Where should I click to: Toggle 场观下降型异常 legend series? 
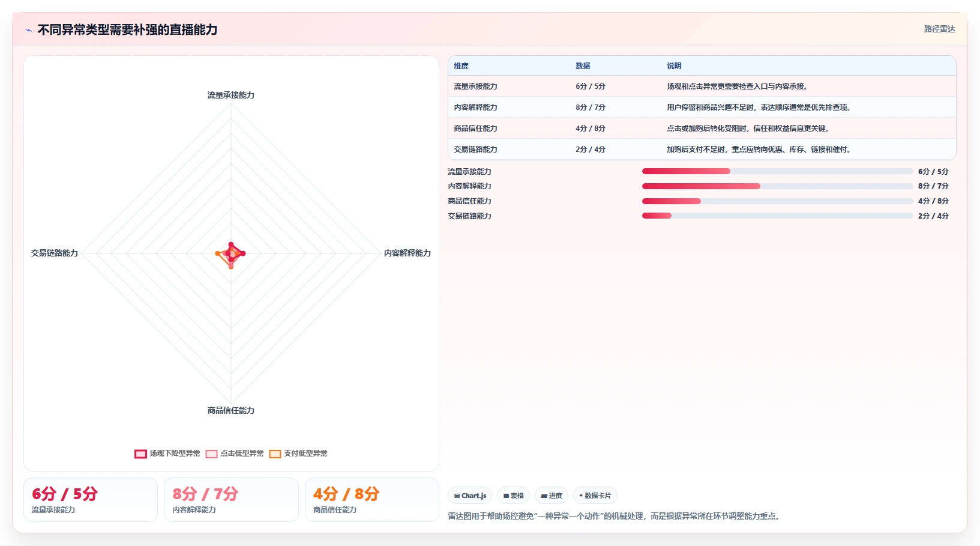click(167, 453)
